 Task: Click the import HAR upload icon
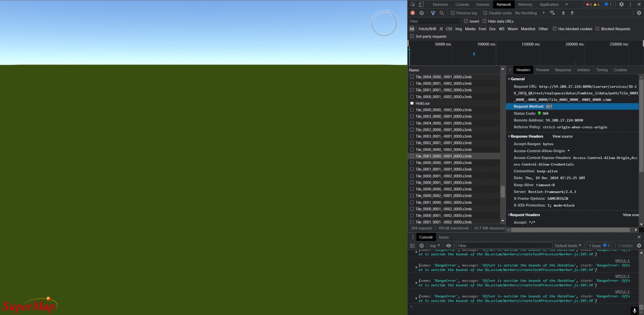(563, 13)
